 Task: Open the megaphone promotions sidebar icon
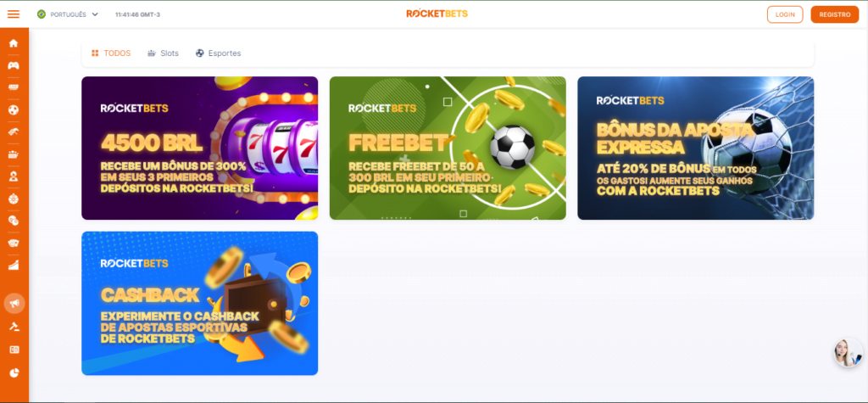14,303
